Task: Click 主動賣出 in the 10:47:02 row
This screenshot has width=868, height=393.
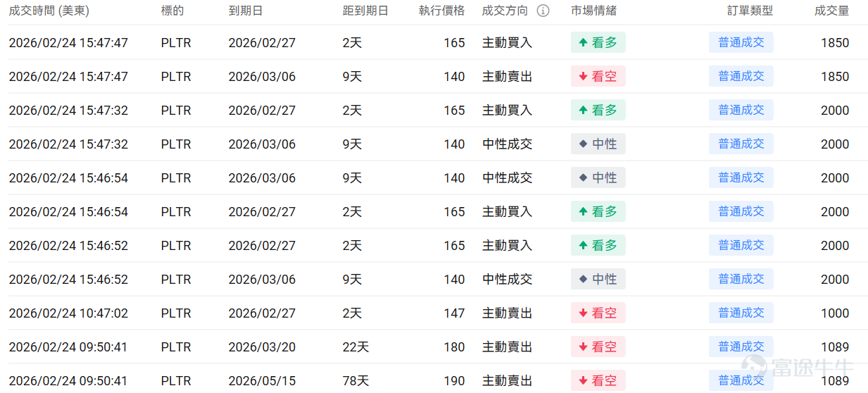Action: point(507,313)
